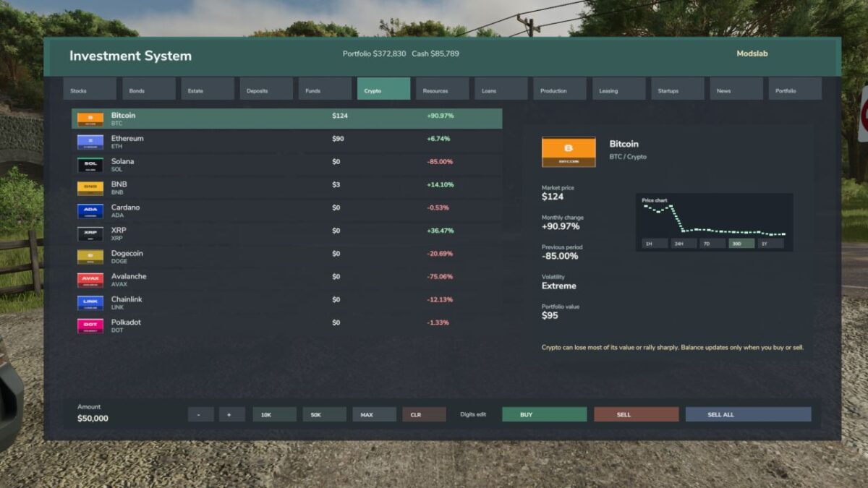Image resolution: width=868 pixels, height=488 pixels.
Task: Select the Cardano row name
Action: coord(126,207)
